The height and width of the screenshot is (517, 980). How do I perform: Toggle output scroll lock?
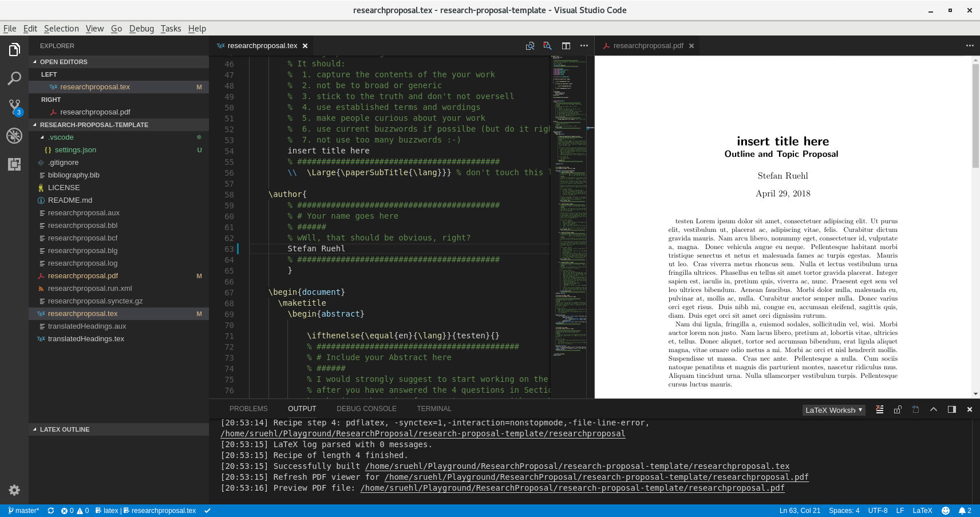click(898, 409)
